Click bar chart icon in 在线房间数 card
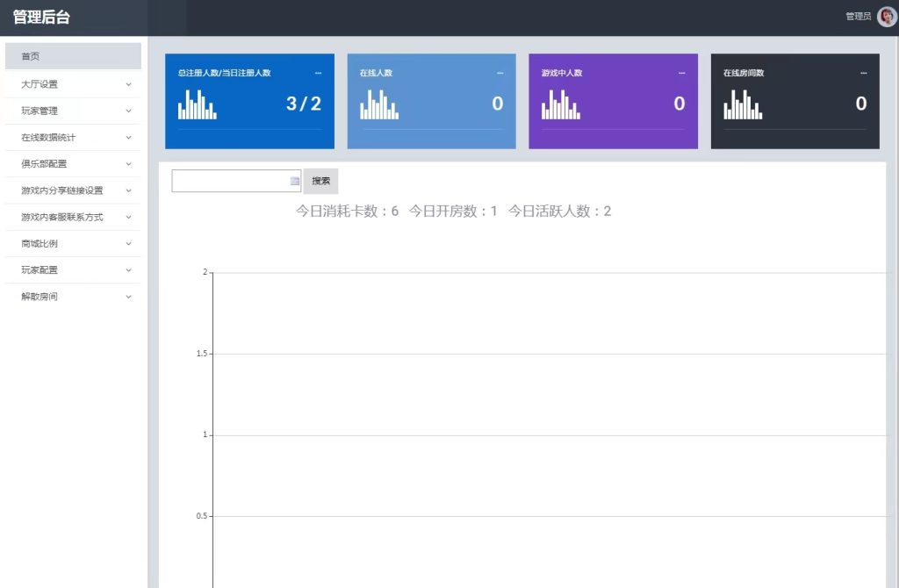Image resolution: width=899 pixels, height=588 pixels. (x=743, y=104)
